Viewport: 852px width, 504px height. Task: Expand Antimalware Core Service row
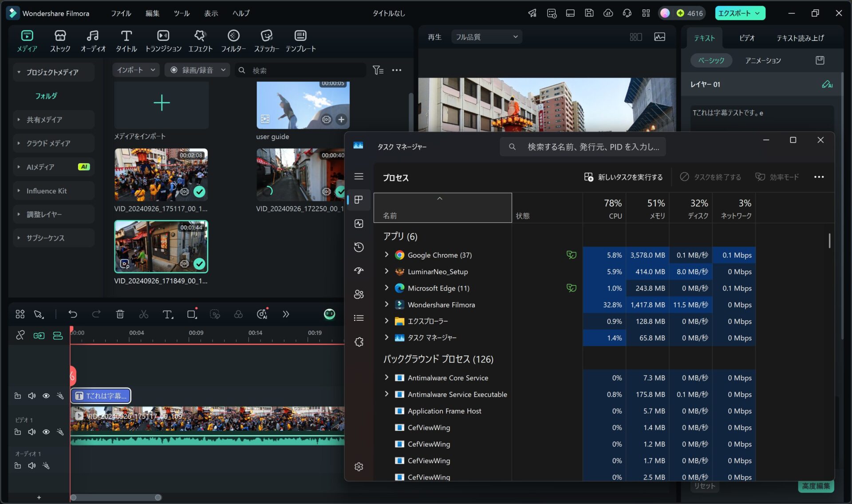(x=387, y=378)
